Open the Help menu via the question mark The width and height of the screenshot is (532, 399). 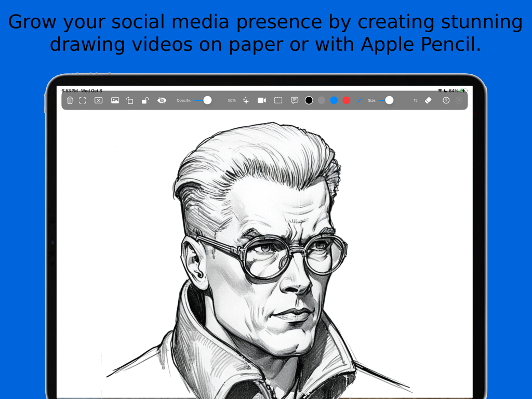coord(445,100)
